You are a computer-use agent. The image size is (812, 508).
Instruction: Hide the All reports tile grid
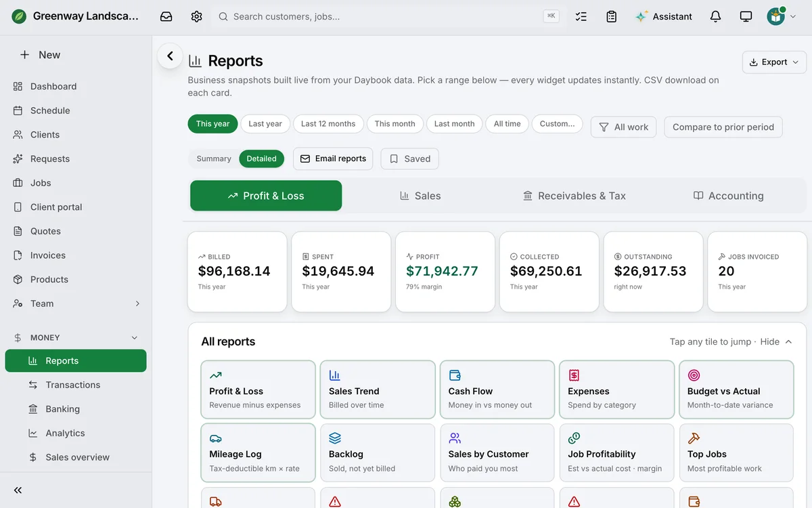776,341
